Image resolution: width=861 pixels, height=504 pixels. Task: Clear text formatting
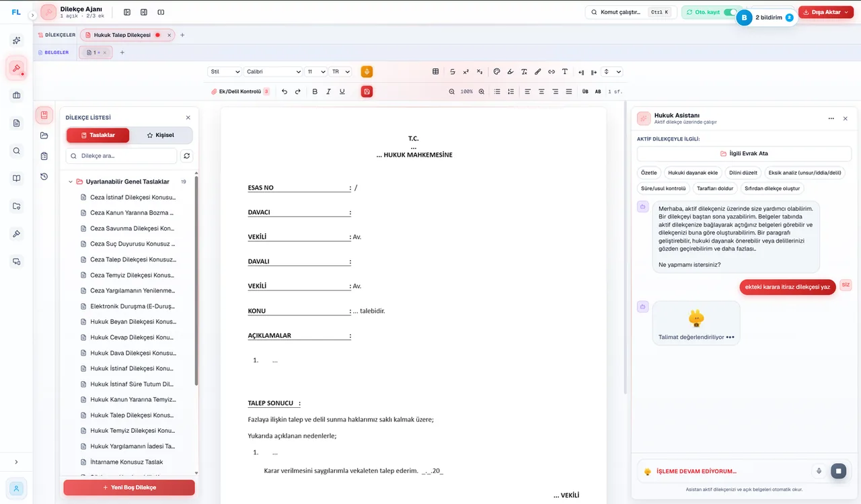[524, 71]
